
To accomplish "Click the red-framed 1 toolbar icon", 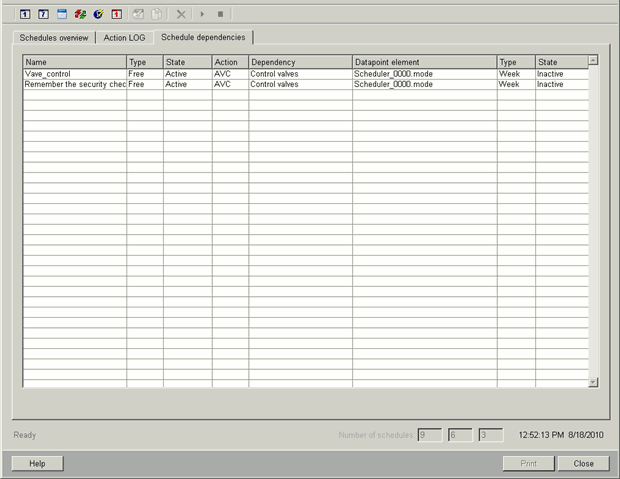I will [116, 14].
